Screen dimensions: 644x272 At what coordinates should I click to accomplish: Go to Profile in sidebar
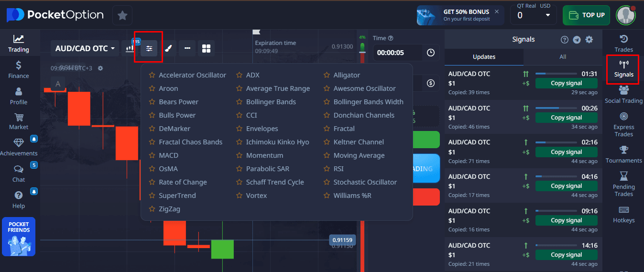(x=19, y=96)
